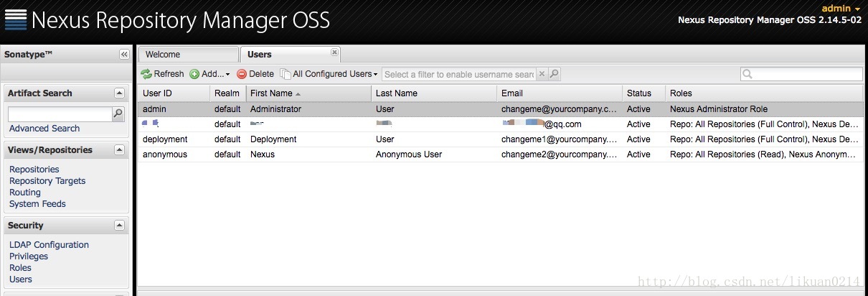
Task: Open Privileges link
Action: pos(29,256)
